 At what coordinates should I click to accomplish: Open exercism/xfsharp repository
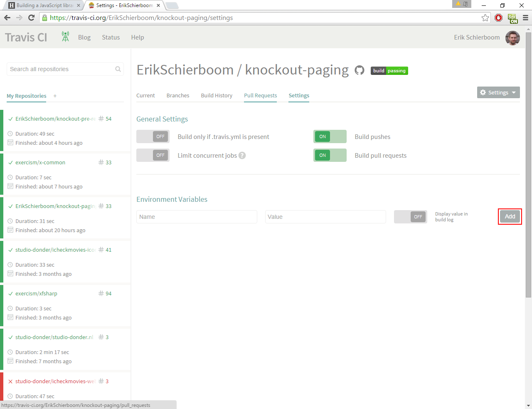[x=36, y=294]
